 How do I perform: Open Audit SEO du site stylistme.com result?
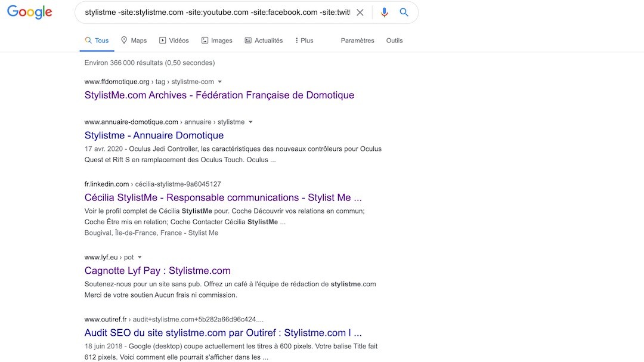tap(223, 333)
